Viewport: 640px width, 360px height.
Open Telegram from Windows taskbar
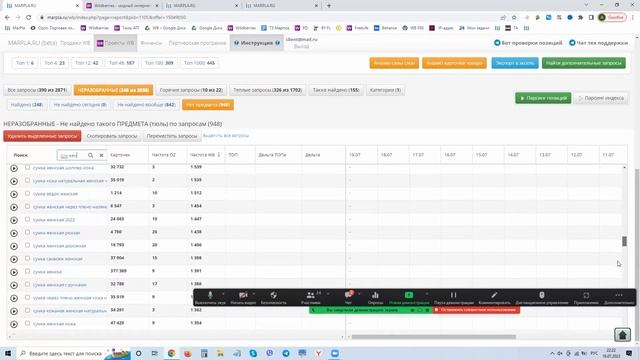point(286,353)
